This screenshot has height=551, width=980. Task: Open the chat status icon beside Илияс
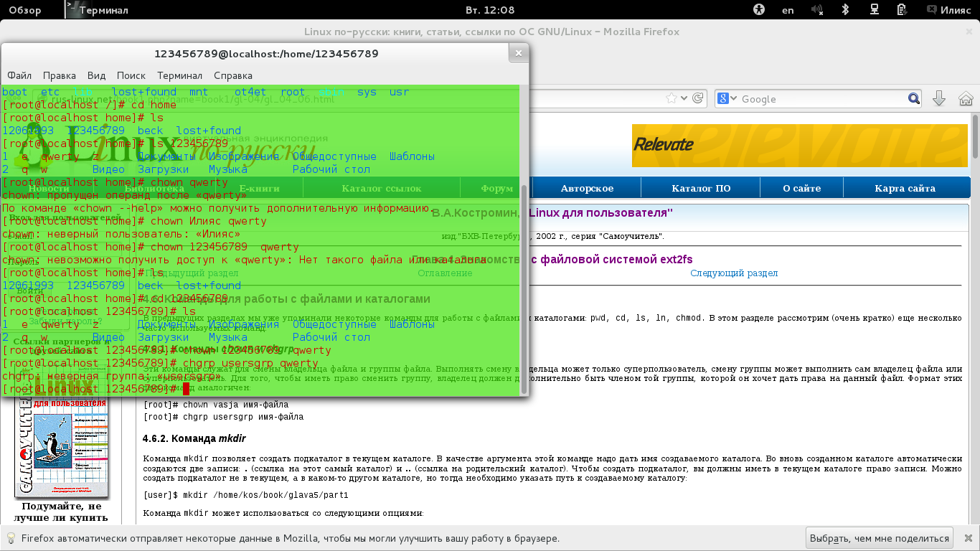pos(930,10)
